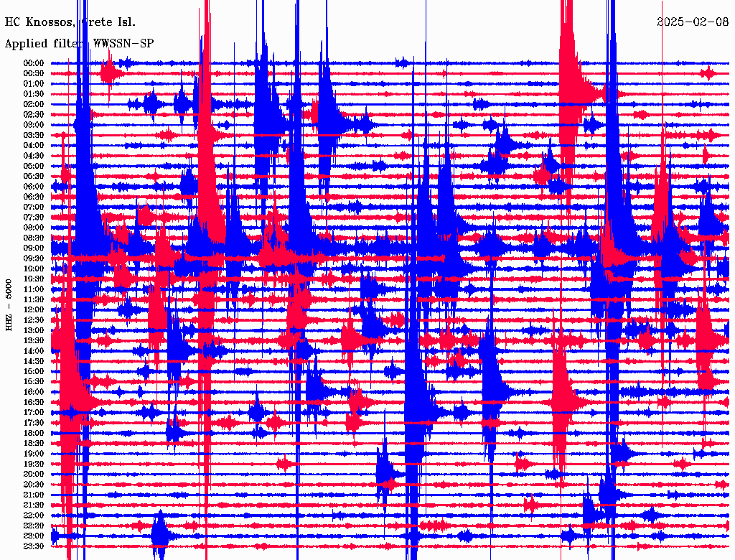Screen dimensions: 735x560
Task: Click the 10:30 time label
Action: coord(34,279)
